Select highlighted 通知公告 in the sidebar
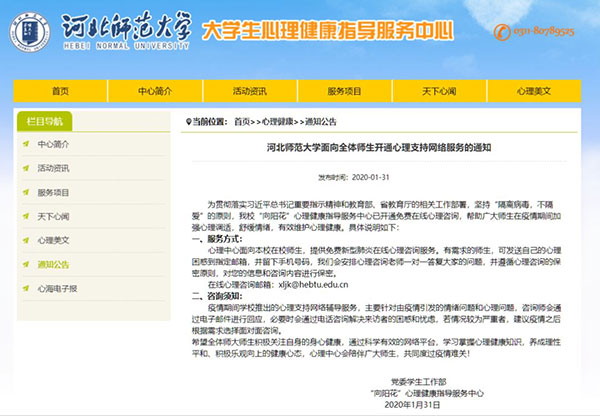600x416 pixels. [53, 264]
